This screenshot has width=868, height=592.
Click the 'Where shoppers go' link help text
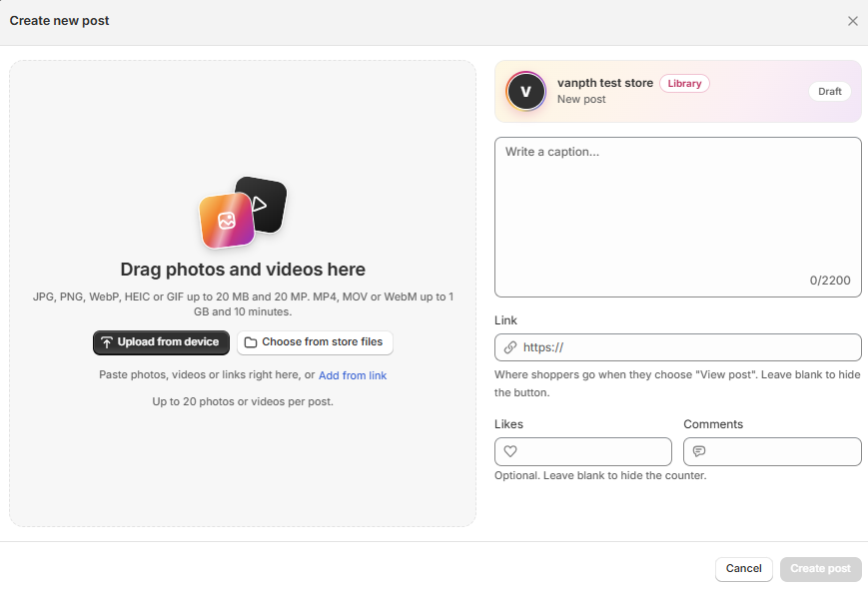coord(677,383)
